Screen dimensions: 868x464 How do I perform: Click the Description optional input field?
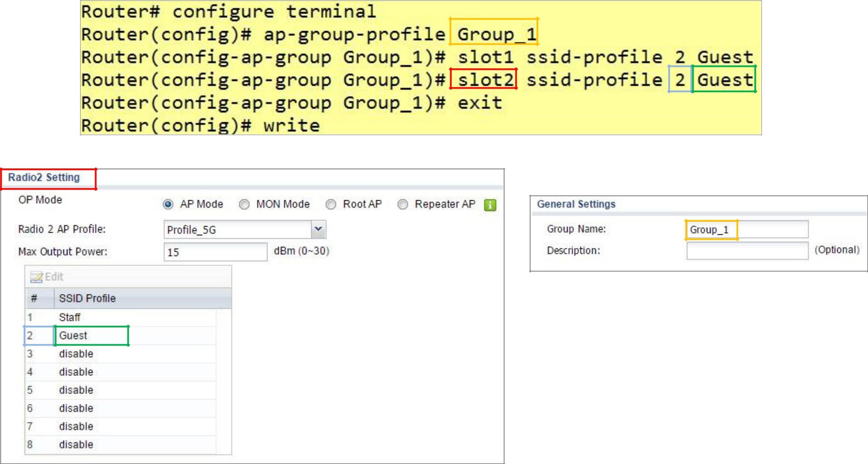pyautogui.click(x=747, y=251)
